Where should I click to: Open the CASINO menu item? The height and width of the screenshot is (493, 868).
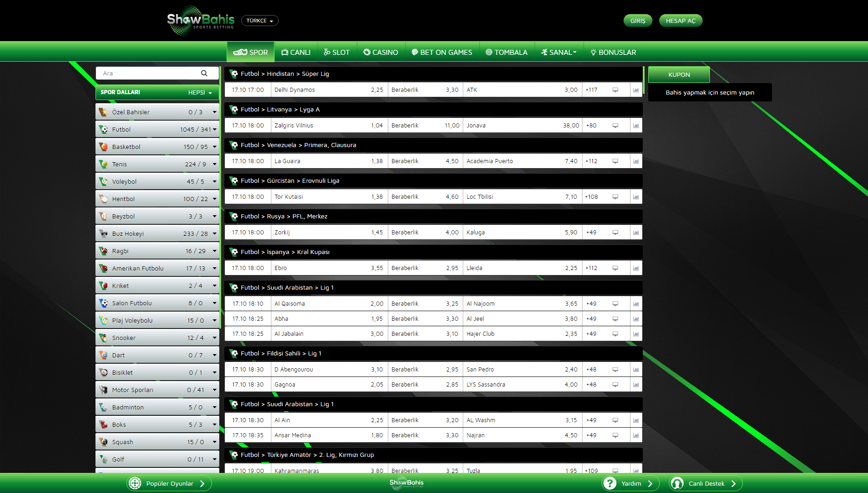coord(381,52)
